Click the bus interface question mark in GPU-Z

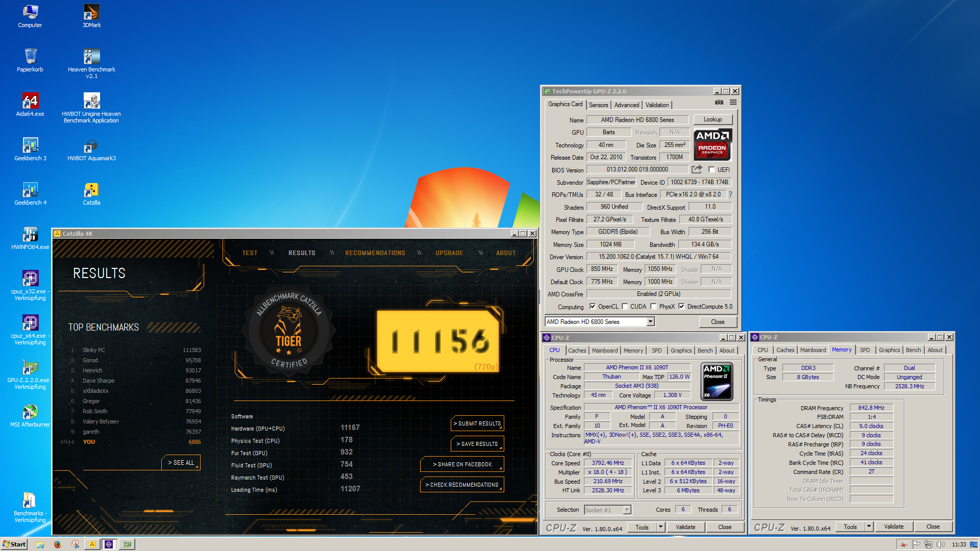pyautogui.click(x=730, y=194)
